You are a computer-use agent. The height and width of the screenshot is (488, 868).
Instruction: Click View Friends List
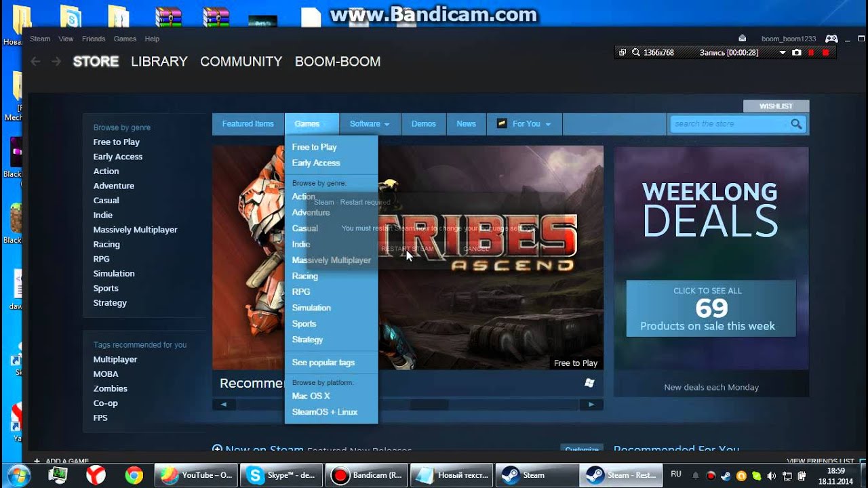pos(821,462)
